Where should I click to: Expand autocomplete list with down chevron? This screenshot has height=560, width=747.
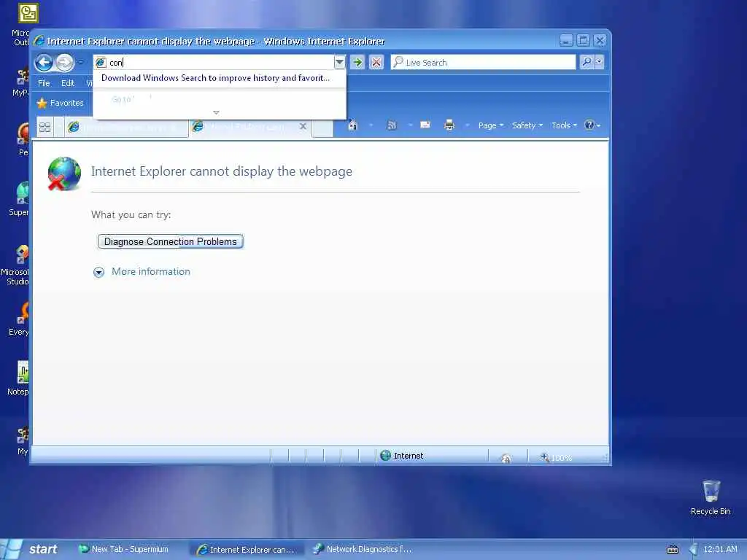tap(216, 112)
